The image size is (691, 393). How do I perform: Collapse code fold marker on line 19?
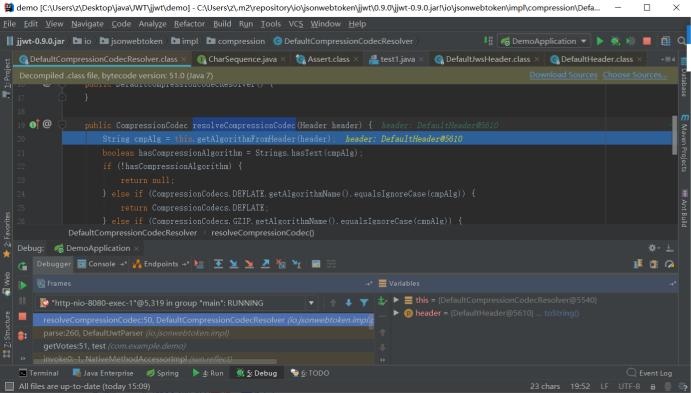click(62, 125)
